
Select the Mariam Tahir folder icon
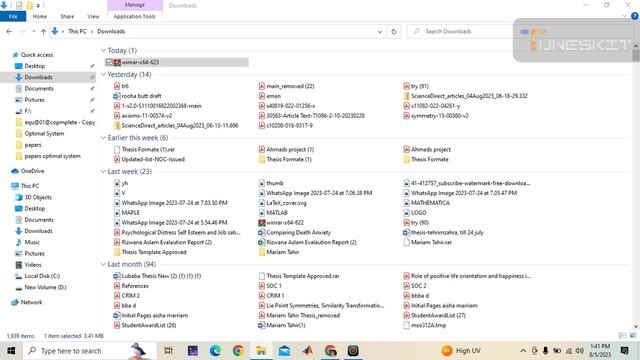pyautogui.click(x=262, y=252)
